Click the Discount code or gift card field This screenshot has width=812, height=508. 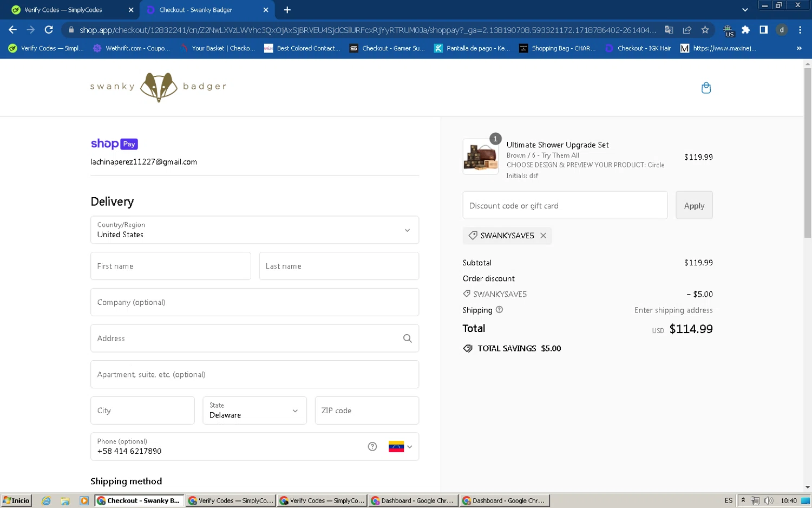pos(565,205)
